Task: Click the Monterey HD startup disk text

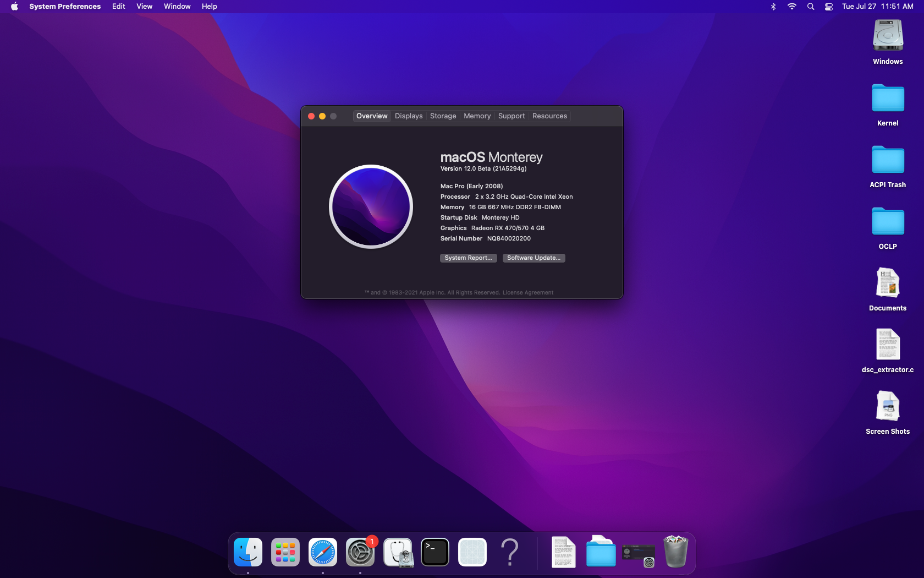Action: coord(501,218)
